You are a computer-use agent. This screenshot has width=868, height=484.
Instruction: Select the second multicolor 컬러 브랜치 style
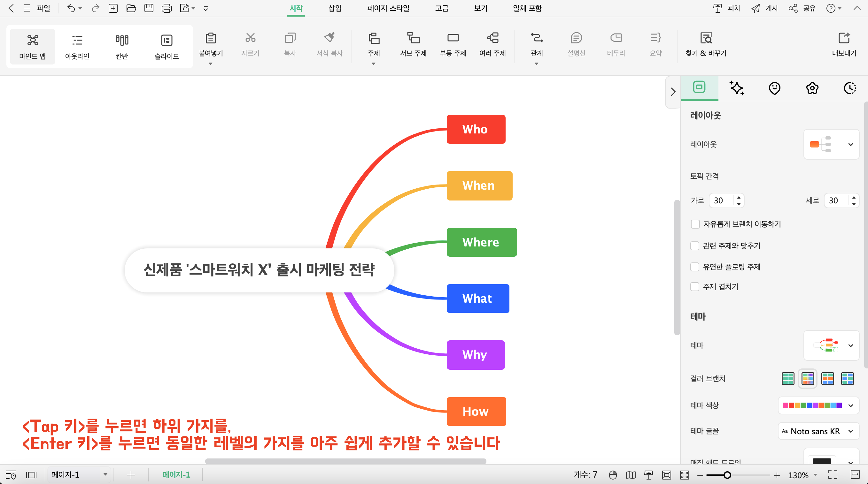(x=808, y=379)
